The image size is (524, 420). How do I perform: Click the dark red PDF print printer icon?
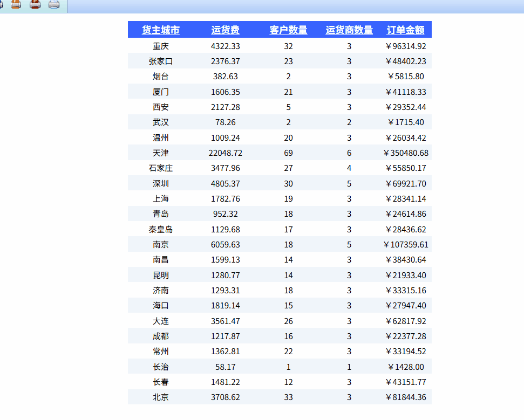click(x=35, y=4)
